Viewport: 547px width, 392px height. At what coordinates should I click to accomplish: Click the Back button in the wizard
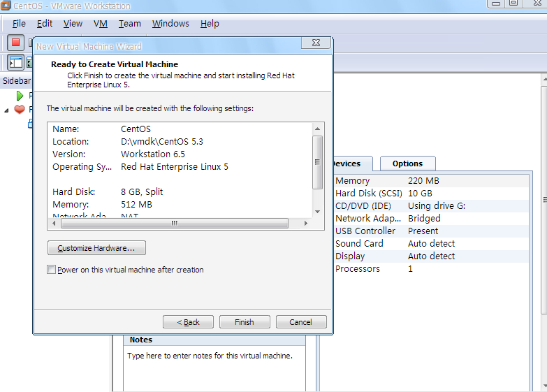188,322
